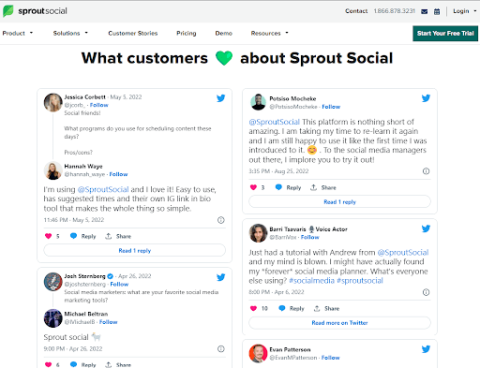Share the Potsiso Mocheke tweet
This screenshot has height=368, width=480.
323,187
